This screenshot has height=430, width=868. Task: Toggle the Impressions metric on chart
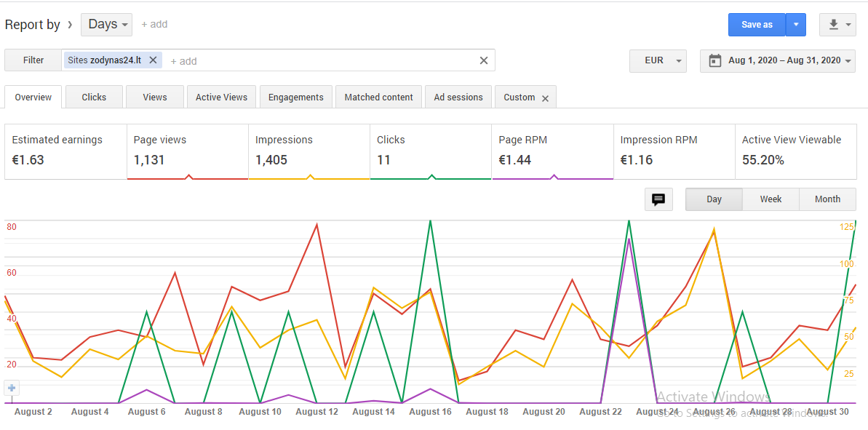[309, 151]
